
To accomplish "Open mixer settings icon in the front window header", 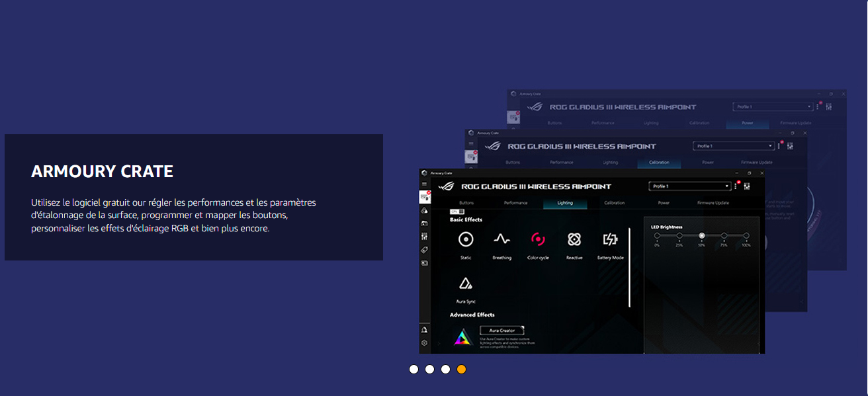I will (x=746, y=186).
